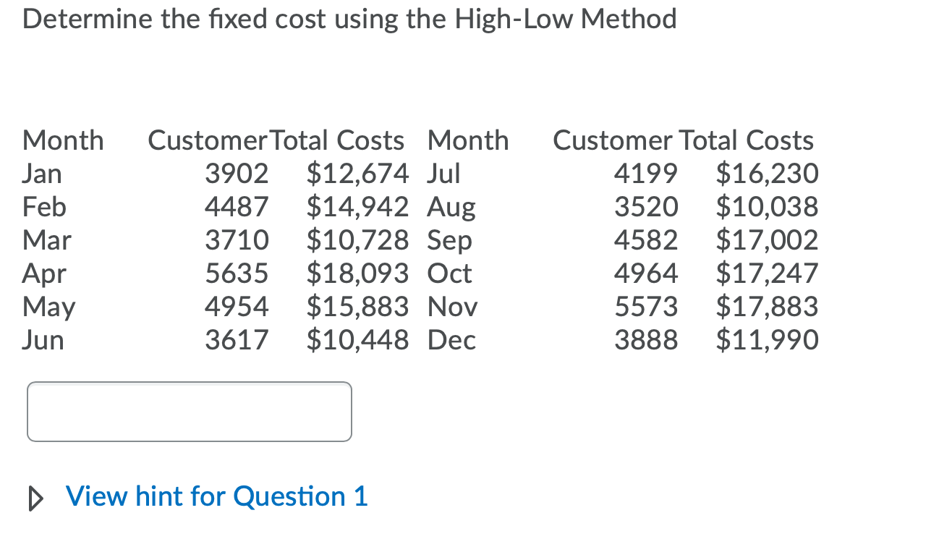Select the Nov total cost $17,883
This screenshot has height=560, width=952.
768,307
